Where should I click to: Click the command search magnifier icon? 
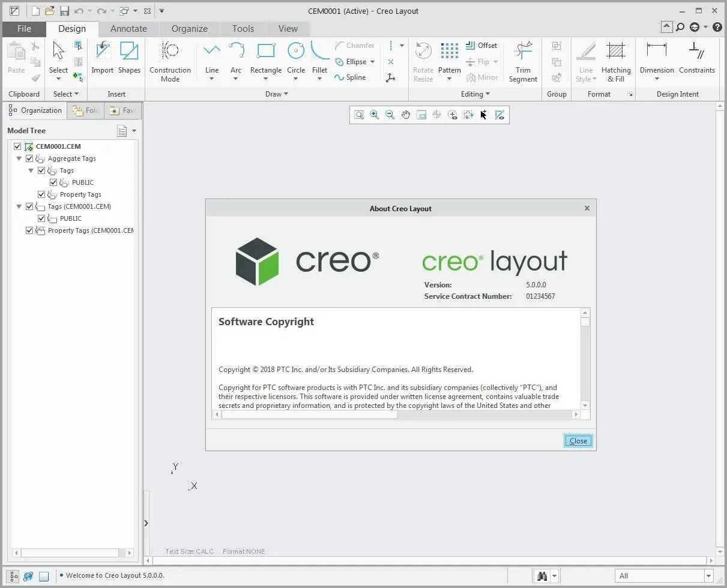pos(680,27)
